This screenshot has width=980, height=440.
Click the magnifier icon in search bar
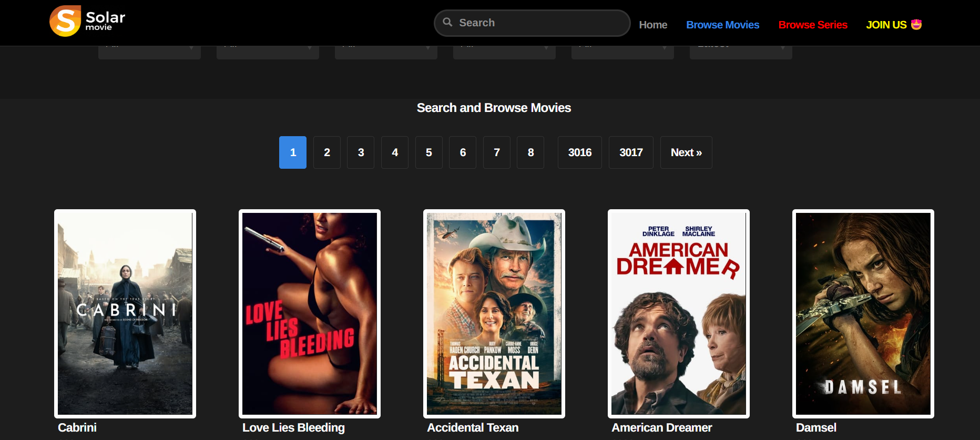447,22
